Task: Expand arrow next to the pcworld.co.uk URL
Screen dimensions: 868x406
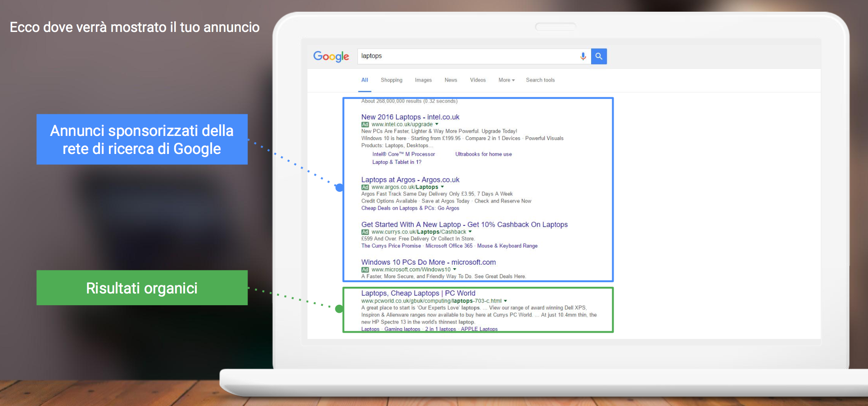Action: 505,301
